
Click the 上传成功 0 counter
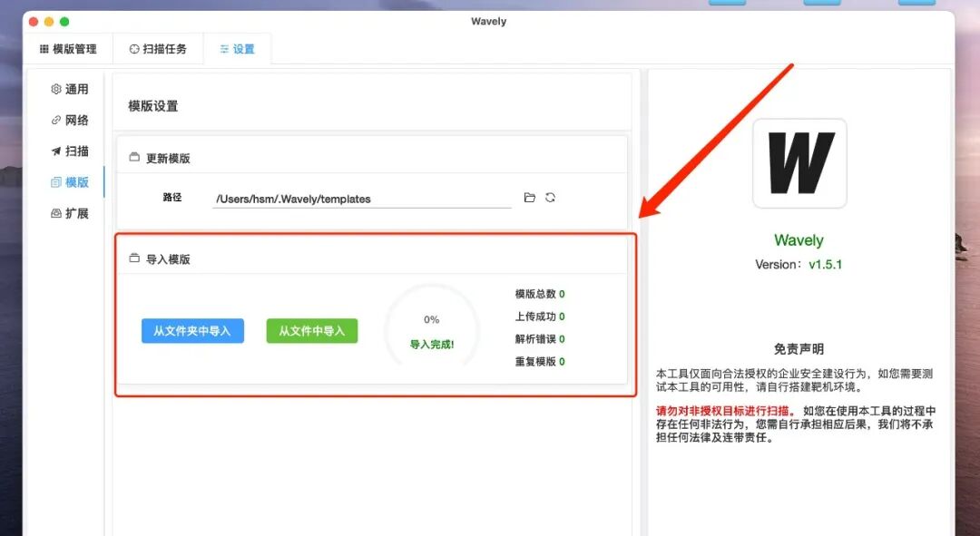pyautogui.click(x=540, y=317)
